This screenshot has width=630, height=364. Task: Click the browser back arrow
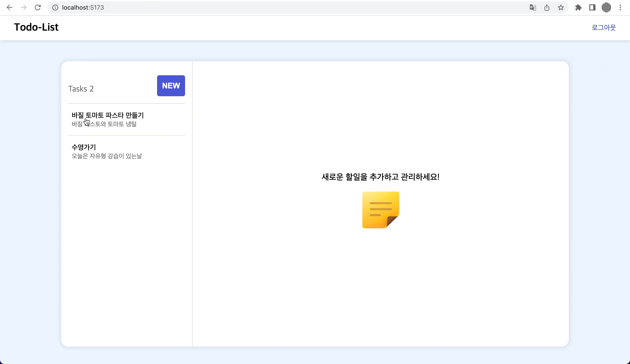(x=9, y=7)
